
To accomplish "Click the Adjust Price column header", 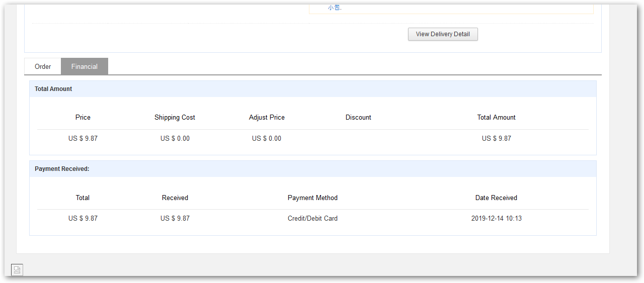I will click(267, 117).
